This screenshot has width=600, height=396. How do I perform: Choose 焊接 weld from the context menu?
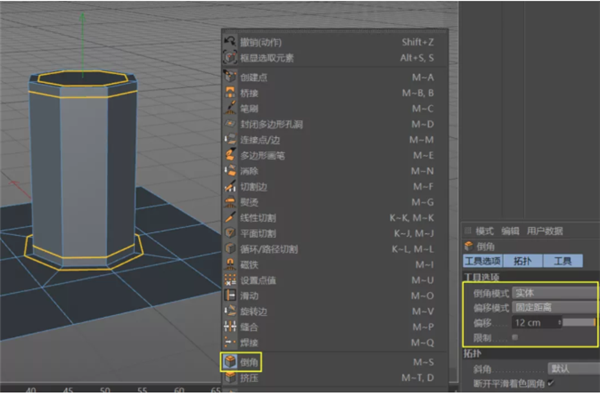point(334,342)
